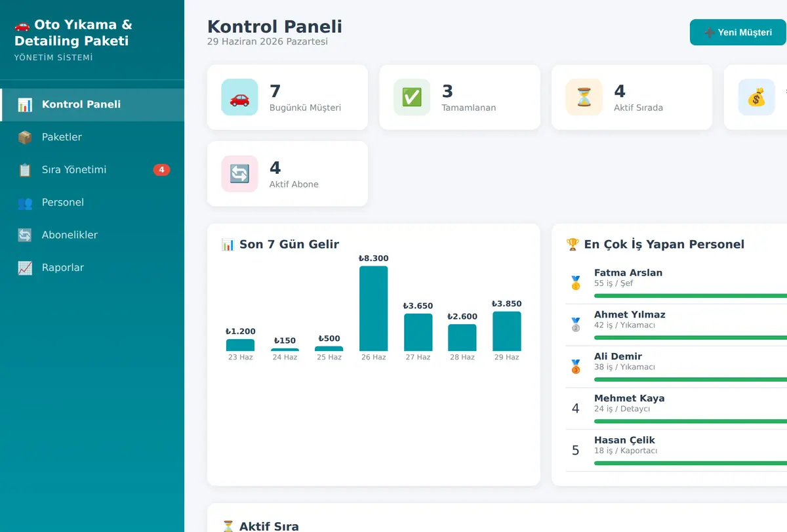Go to the Paketler section
The image size is (787, 532).
coord(92,137)
